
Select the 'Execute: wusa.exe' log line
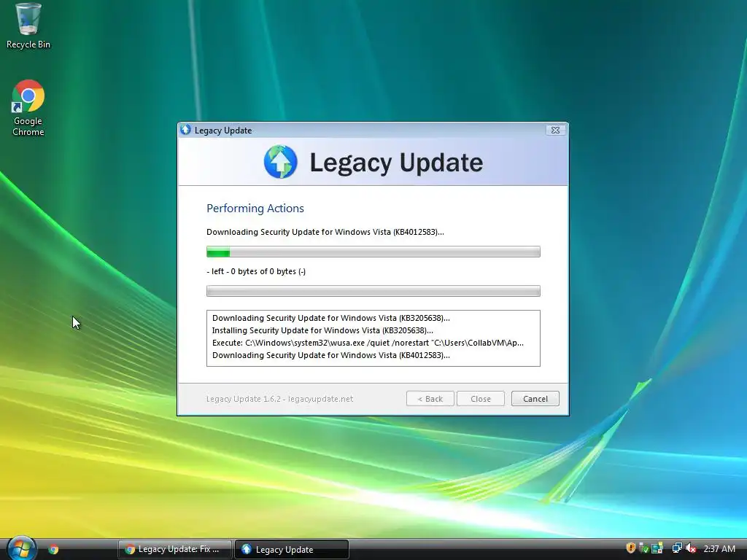(x=368, y=343)
